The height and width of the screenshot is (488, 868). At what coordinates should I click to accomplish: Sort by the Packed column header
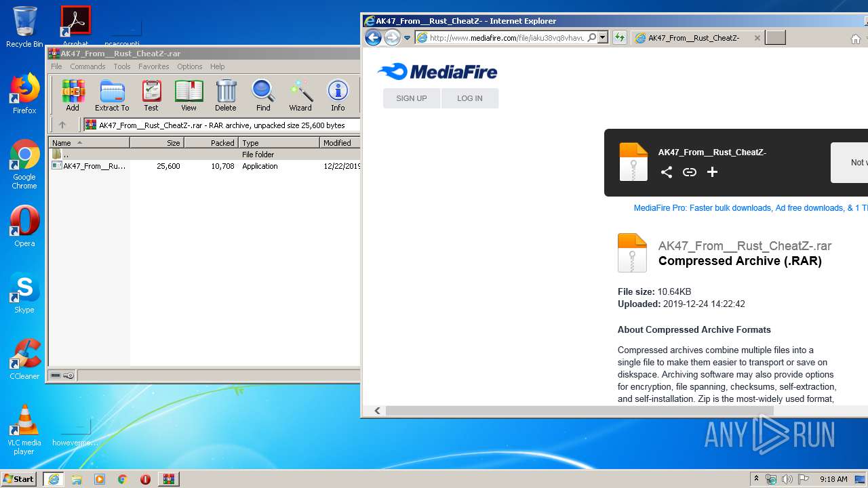click(212, 143)
